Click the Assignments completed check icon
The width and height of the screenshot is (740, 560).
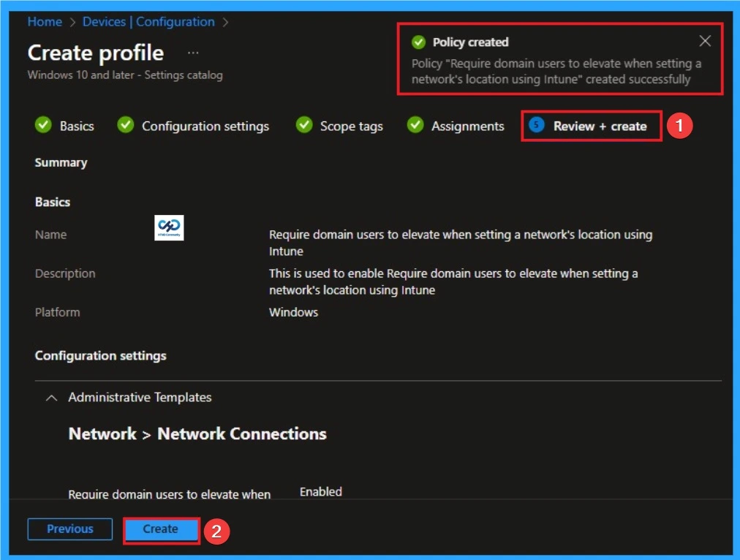415,126
